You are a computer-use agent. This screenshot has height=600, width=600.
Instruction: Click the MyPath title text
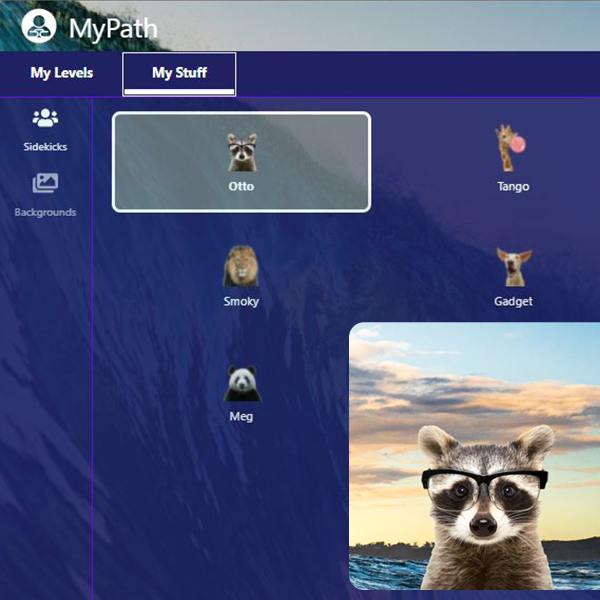point(113,27)
